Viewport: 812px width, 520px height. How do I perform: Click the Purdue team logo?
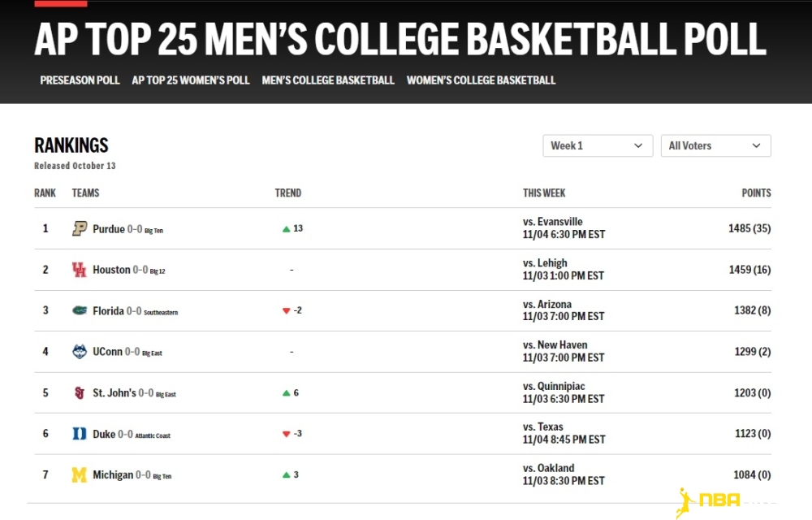pyautogui.click(x=80, y=229)
